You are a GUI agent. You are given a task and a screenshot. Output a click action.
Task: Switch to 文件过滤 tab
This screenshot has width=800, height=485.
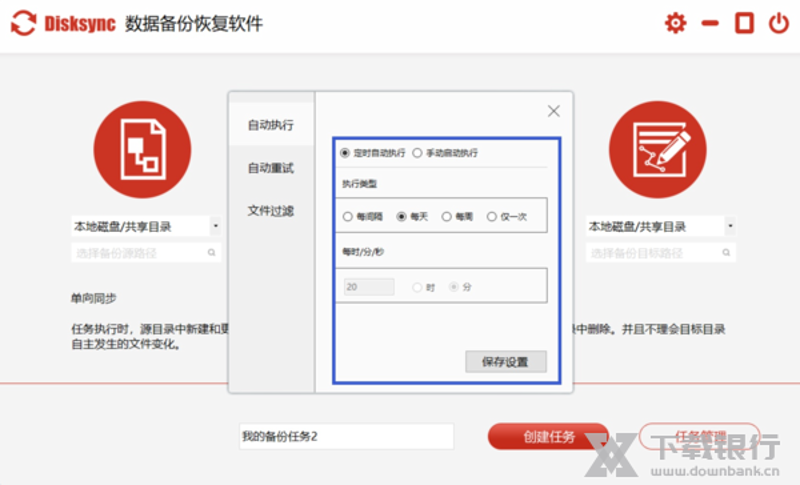pyautogui.click(x=271, y=211)
